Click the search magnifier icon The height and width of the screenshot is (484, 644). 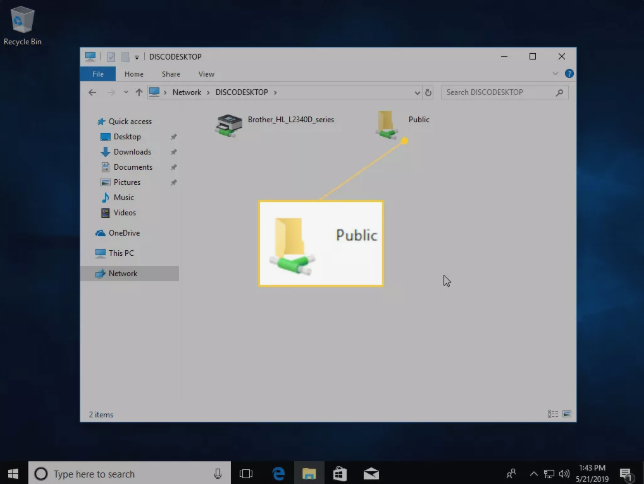tap(559, 92)
